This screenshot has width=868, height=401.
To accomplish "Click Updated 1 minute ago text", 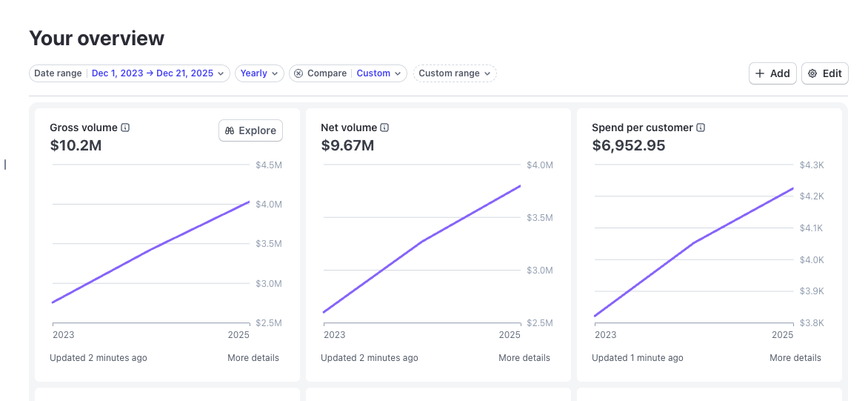I will (638, 358).
